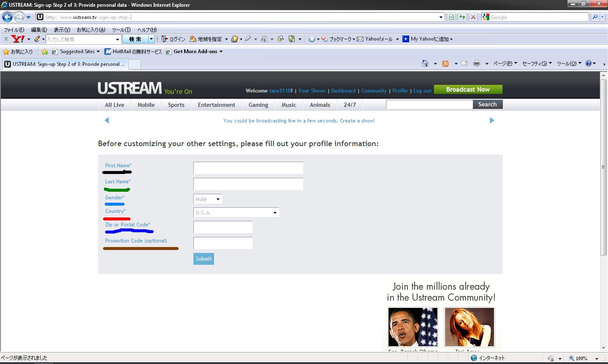The image size is (608, 364).
Task: Go to the Sports category
Action: pos(176,105)
